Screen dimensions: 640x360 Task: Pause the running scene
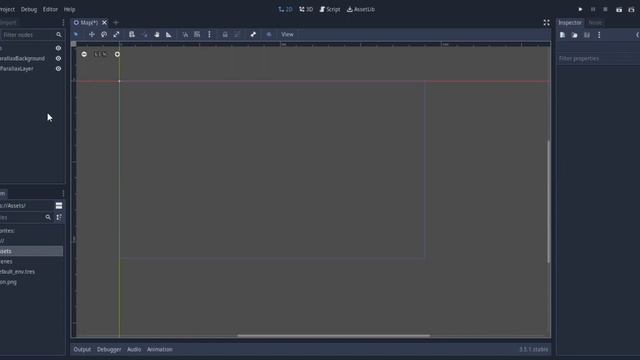pyautogui.click(x=593, y=9)
